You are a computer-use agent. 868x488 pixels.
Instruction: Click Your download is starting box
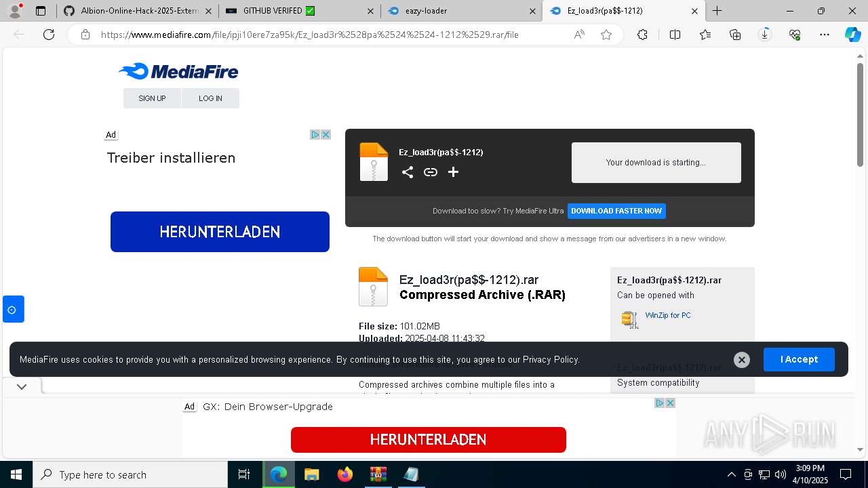coord(656,163)
